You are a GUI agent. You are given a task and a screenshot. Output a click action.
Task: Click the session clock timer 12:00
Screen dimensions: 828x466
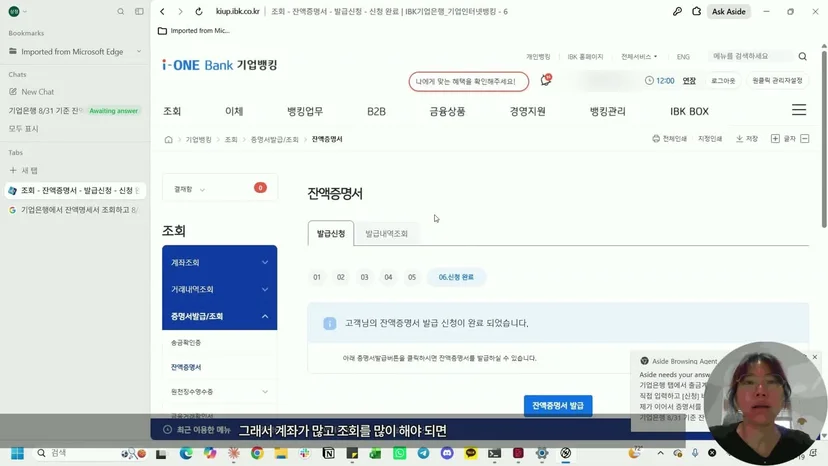660,80
